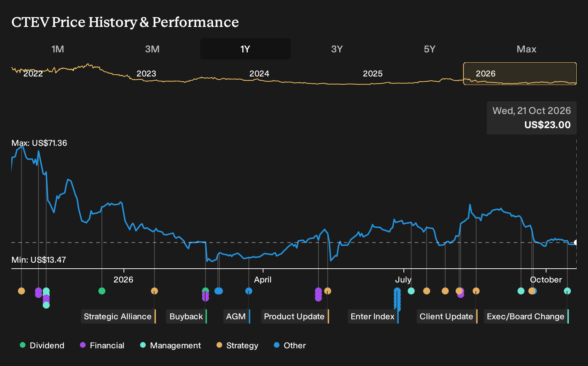Screen dimensions: 588x366
Task: Jump to 2022 in the overview chart
Action: [x=33, y=74]
